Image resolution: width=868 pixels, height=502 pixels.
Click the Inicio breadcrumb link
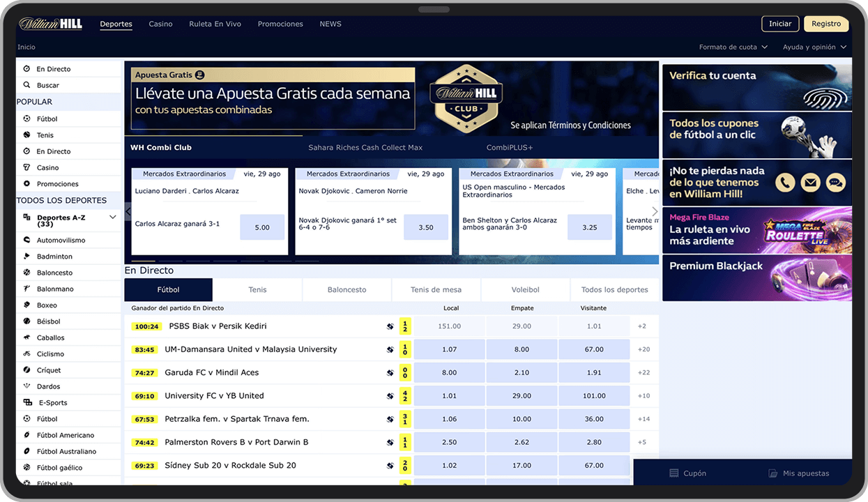coord(26,47)
